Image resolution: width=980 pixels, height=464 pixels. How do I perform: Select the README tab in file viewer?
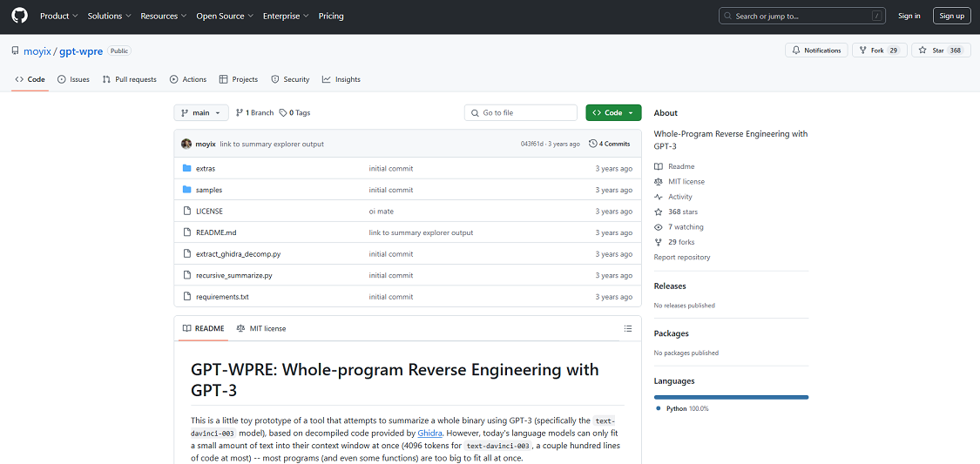tap(203, 328)
